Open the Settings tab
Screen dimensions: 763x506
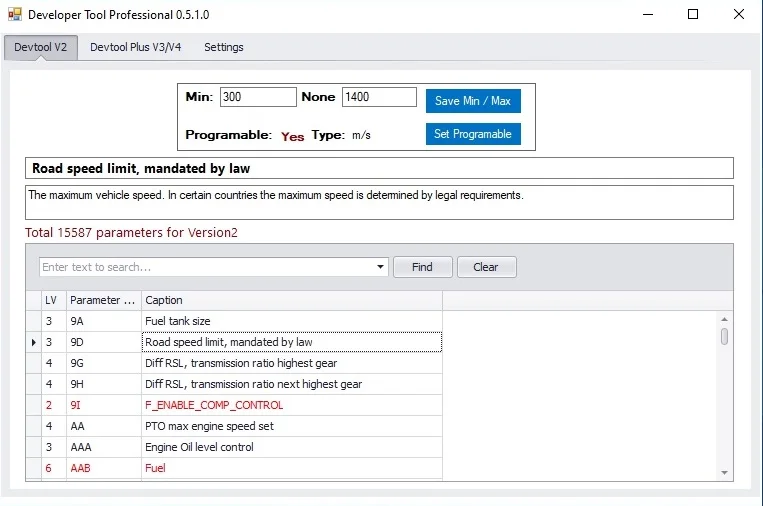pyautogui.click(x=224, y=47)
